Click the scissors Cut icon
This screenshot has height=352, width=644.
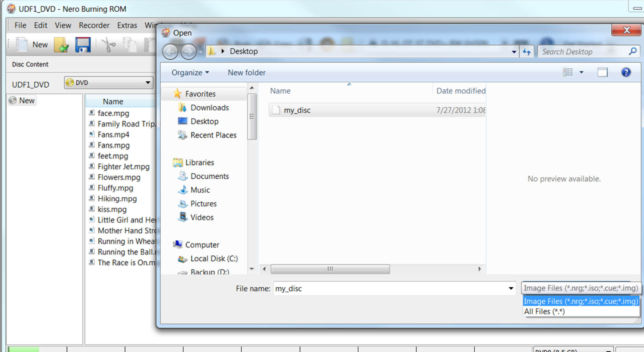tap(108, 45)
